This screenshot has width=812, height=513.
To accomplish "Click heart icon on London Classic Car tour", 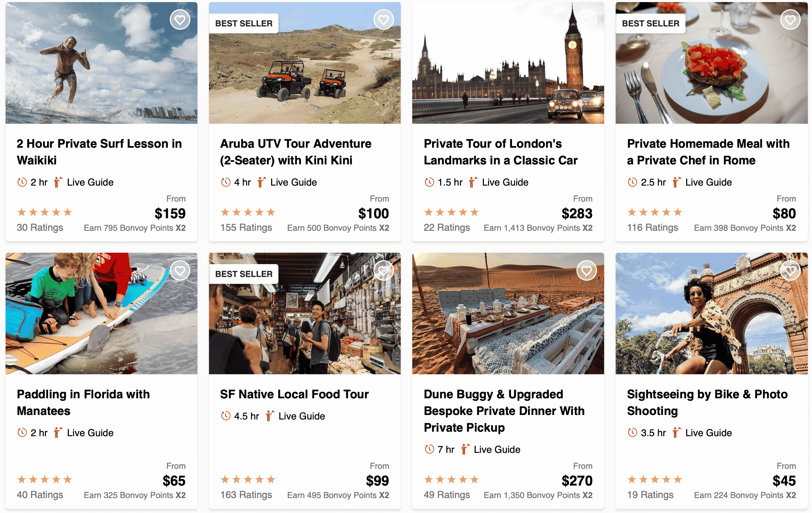I will coord(586,20).
